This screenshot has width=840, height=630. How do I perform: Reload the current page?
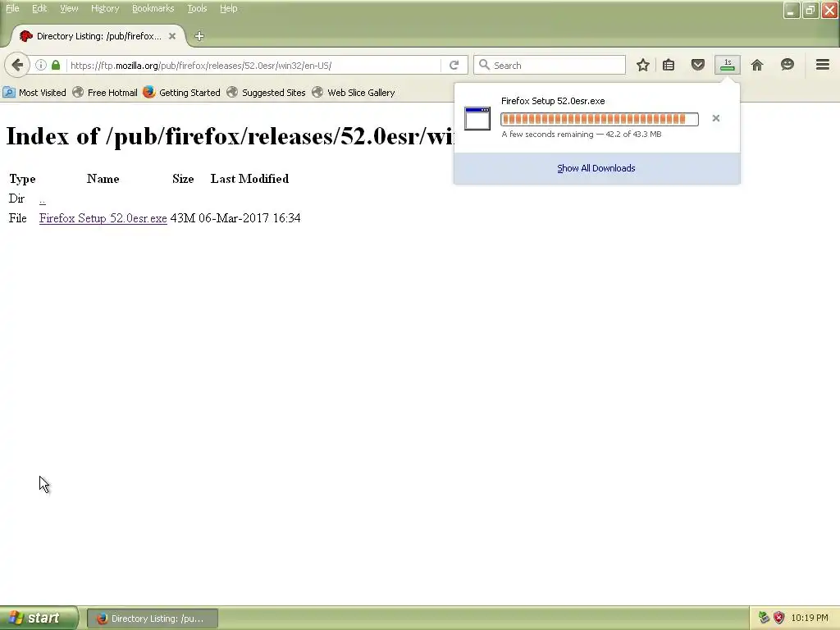454,66
